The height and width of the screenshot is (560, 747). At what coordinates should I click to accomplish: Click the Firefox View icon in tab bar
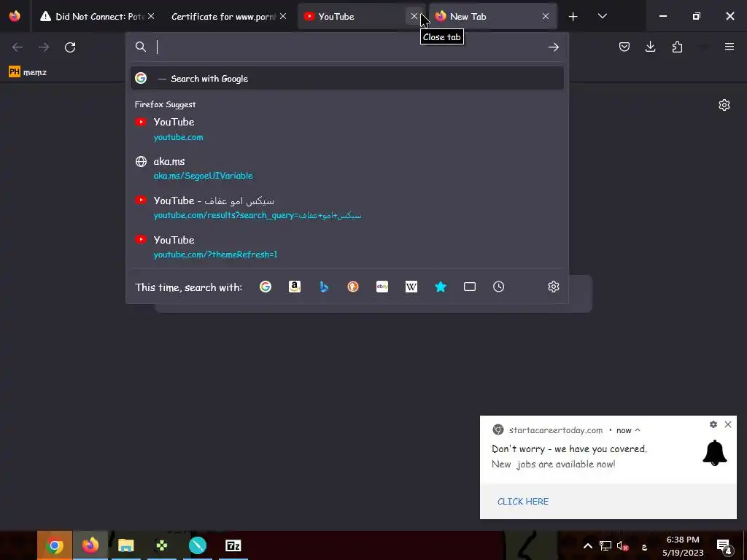15,16
